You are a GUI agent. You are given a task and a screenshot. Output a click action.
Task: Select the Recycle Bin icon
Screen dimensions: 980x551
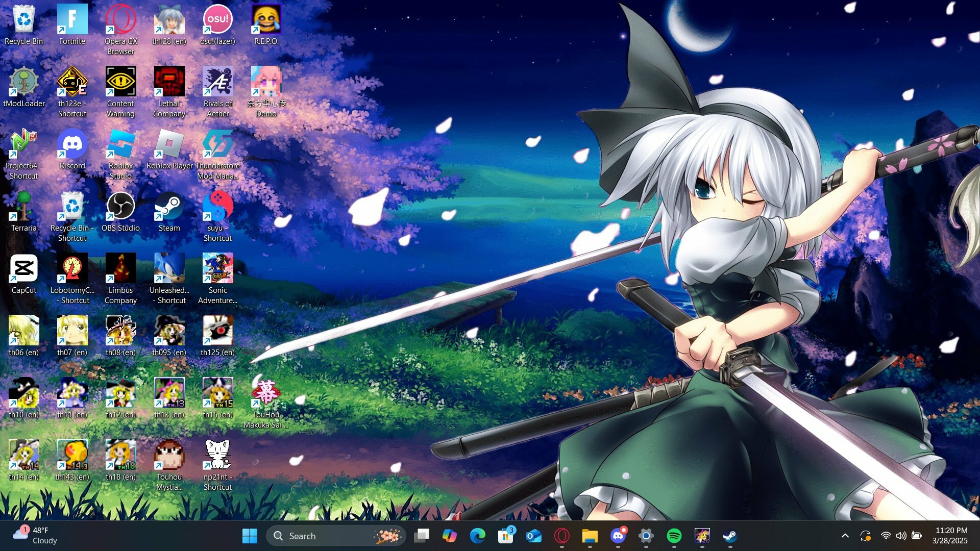[x=24, y=24]
